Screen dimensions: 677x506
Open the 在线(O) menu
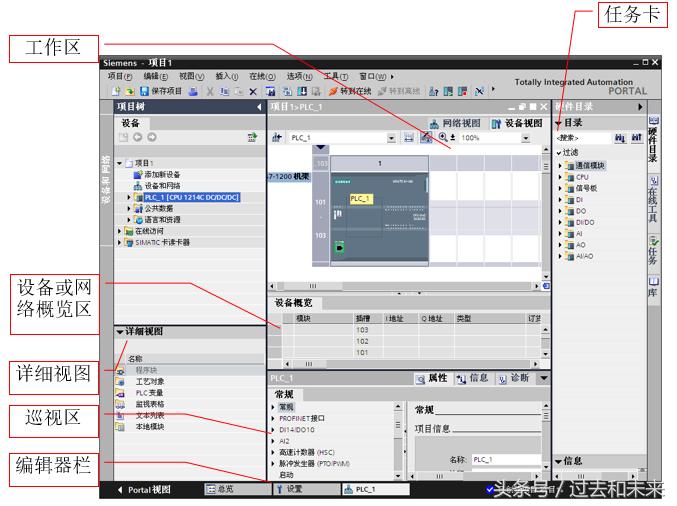pos(262,76)
